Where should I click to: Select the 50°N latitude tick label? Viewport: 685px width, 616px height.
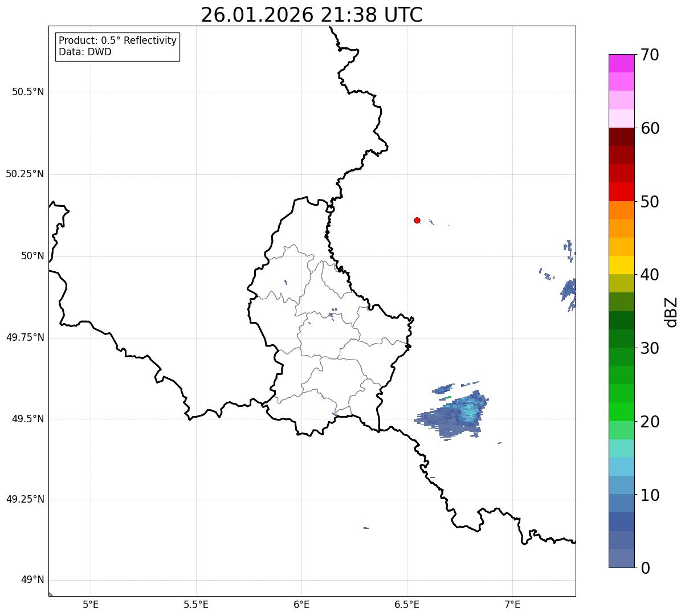tap(32, 256)
